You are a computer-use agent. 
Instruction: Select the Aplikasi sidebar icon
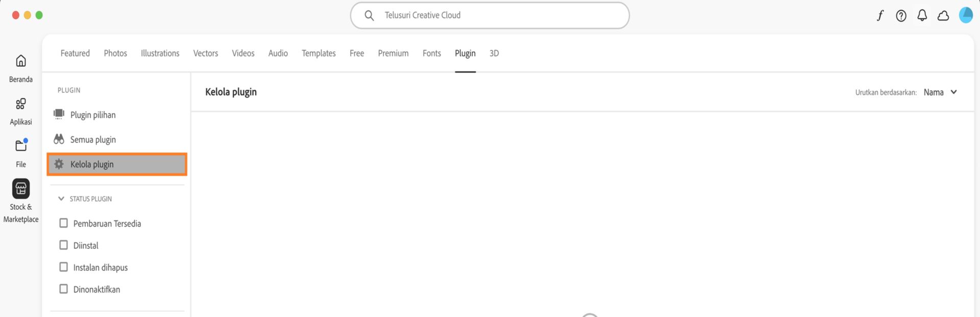(20, 104)
